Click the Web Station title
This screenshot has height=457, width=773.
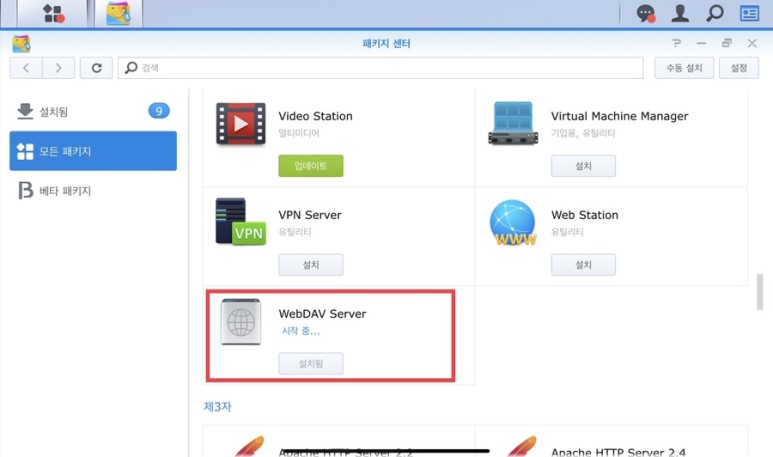pyautogui.click(x=585, y=215)
